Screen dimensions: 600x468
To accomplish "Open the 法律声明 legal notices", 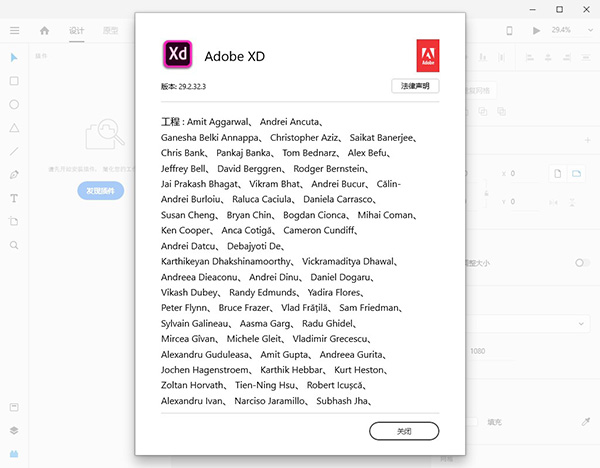I will point(415,86).
